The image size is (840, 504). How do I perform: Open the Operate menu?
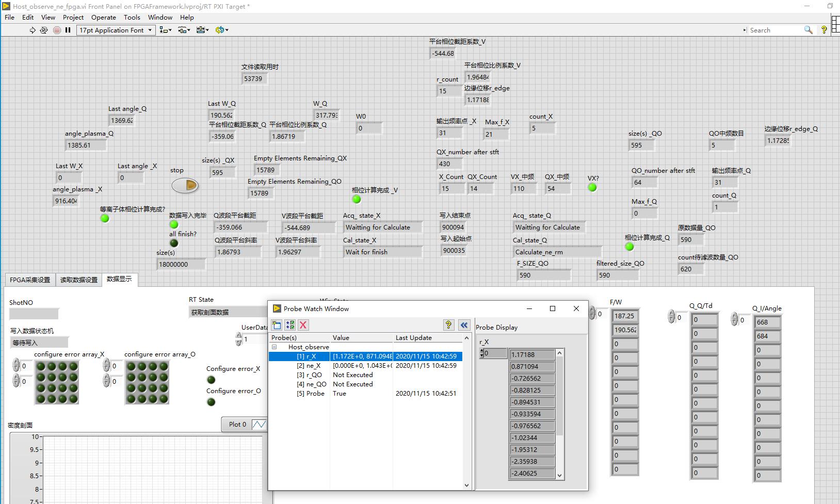coord(104,17)
